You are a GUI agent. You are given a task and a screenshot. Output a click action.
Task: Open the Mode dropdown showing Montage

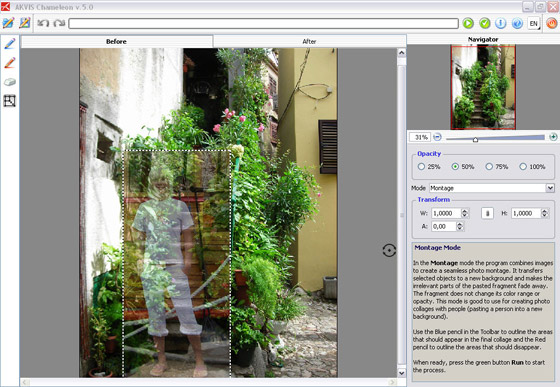492,188
